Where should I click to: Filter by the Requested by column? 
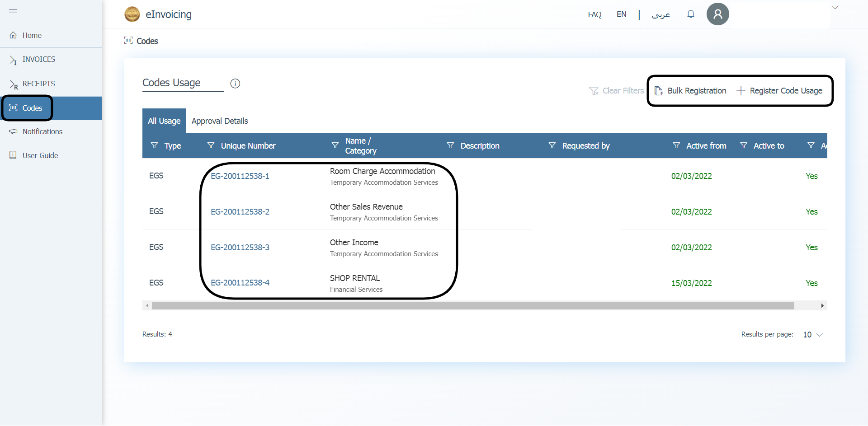click(x=552, y=145)
